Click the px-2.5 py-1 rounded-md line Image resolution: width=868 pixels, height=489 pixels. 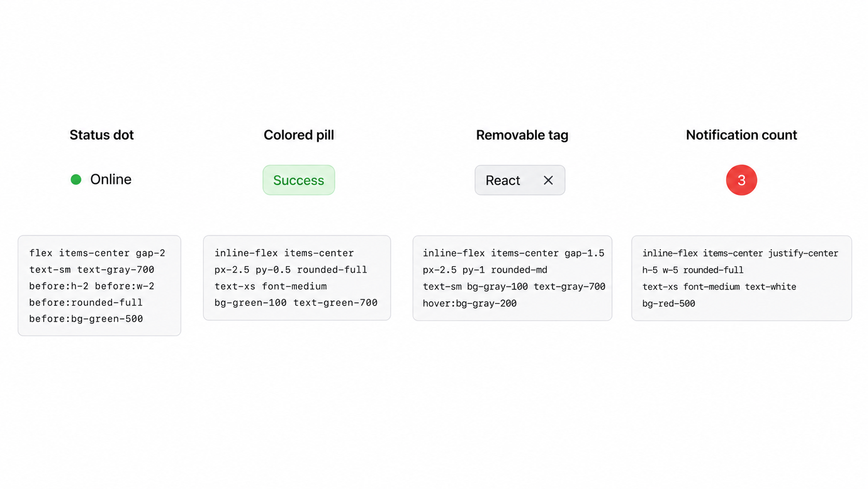point(485,270)
